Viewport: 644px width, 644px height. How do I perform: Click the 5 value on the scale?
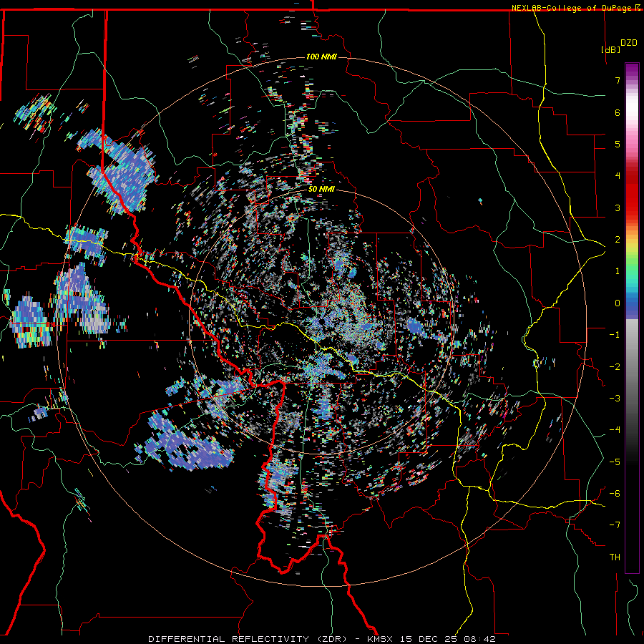click(618, 144)
